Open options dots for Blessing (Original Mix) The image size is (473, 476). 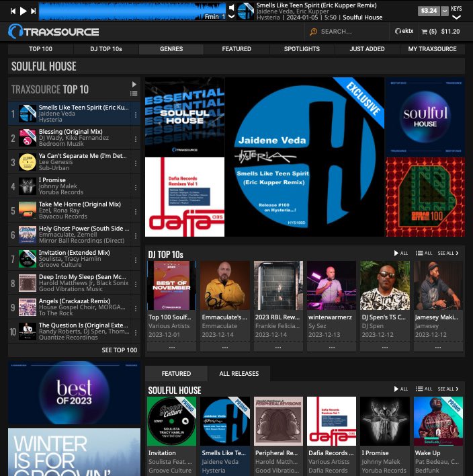click(135, 139)
